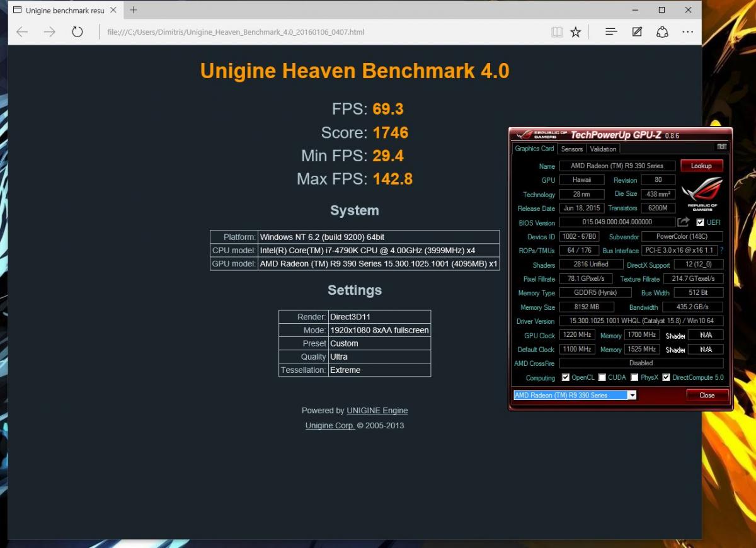
Task: Click the Share icon in Edge toolbar
Action: click(662, 32)
